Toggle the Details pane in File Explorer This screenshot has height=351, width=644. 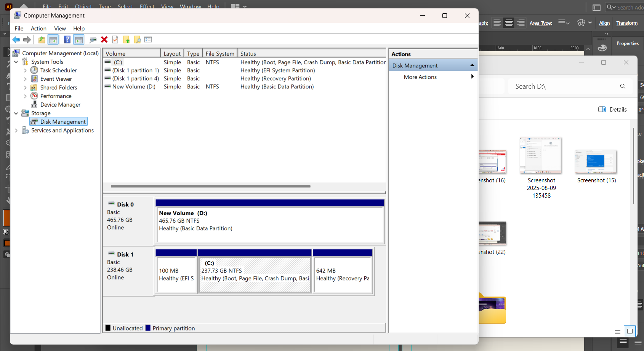(612, 110)
